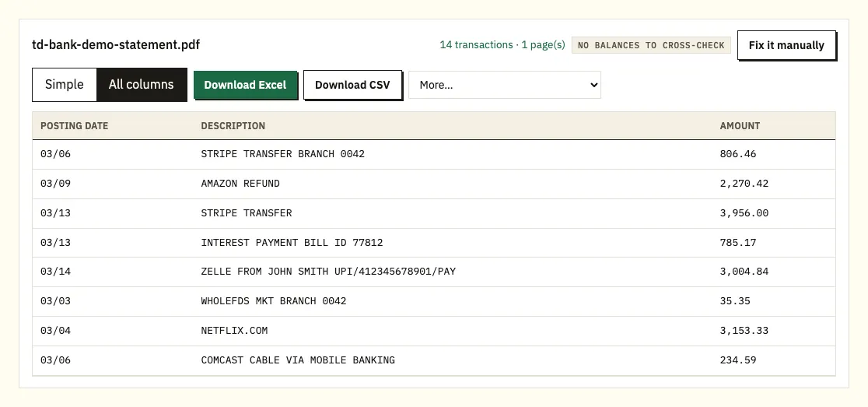
Task: Select the All columns view
Action: pos(141,85)
